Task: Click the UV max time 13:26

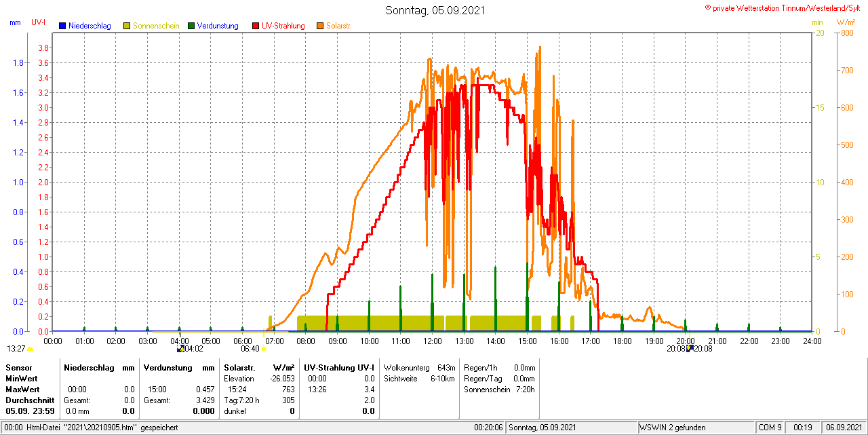Action: (x=317, y=390)
